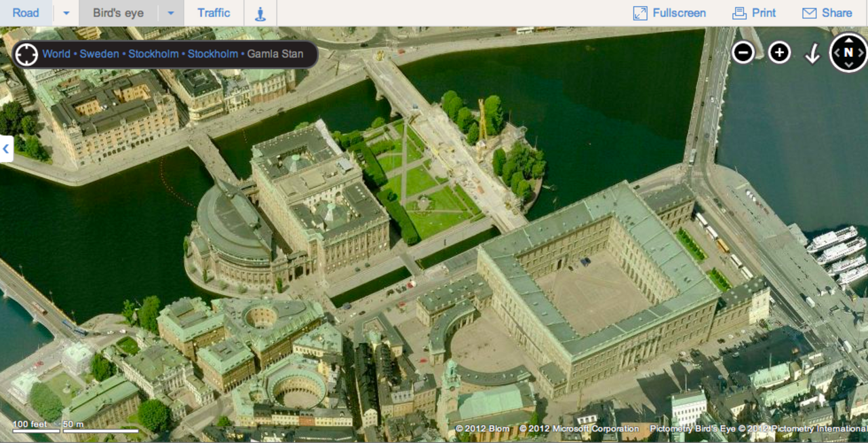Screen dimensions: 868x443
Task: Click the 2012 Microsoft Corporation copyright link
Action: coord(578,429)
